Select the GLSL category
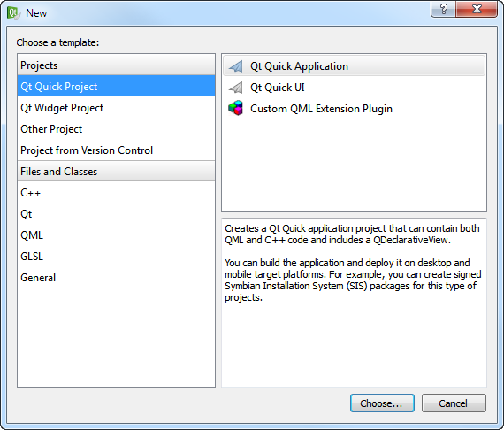This screenshot has width=504, height=430. pos(116,257)
